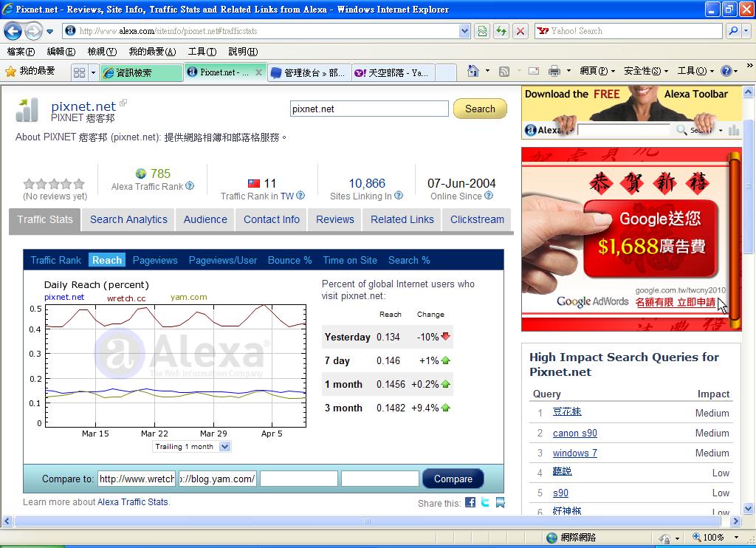Open the search provider dropdown arrow
The height and width of the screenshot is (548, 756).
pyautogui.click(x=746, y=31)
